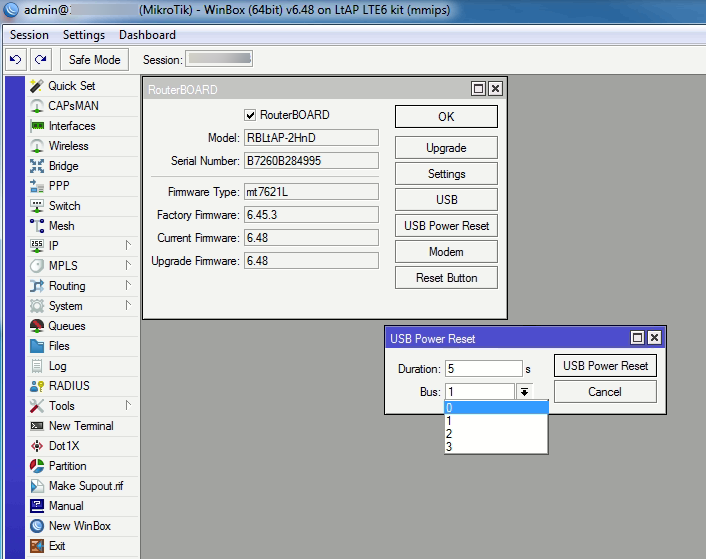
Task: Open Quick Set wand icon
Action: pos(37,86)
